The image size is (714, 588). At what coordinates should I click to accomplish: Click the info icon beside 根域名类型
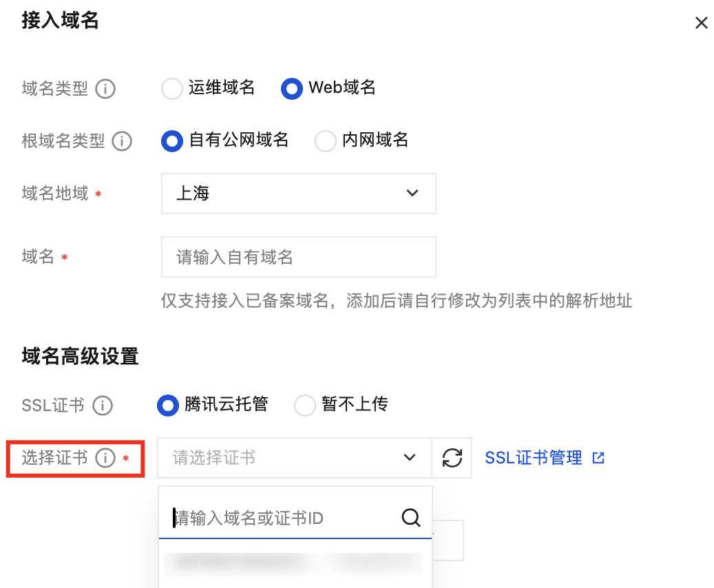point(122,141)
